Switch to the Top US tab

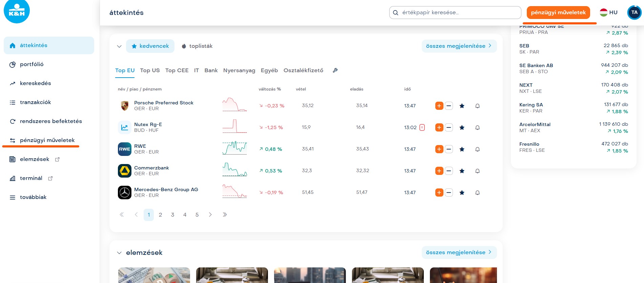[150, 70]
